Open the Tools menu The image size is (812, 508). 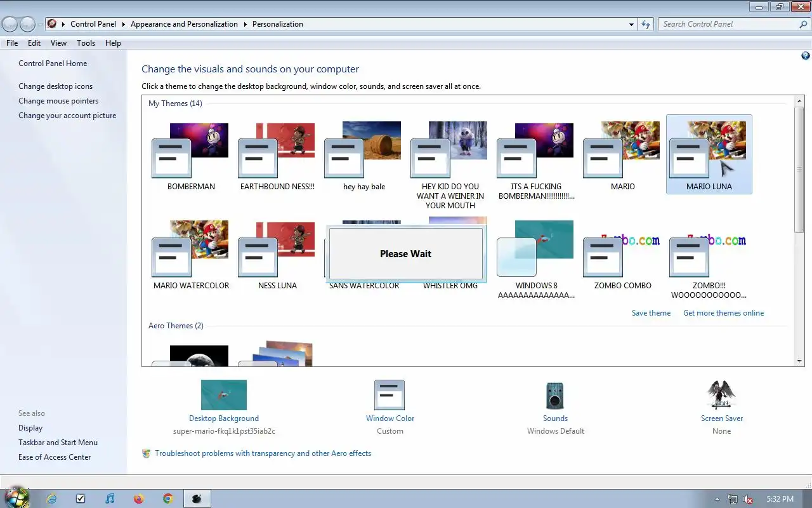[x=86, y=43]
